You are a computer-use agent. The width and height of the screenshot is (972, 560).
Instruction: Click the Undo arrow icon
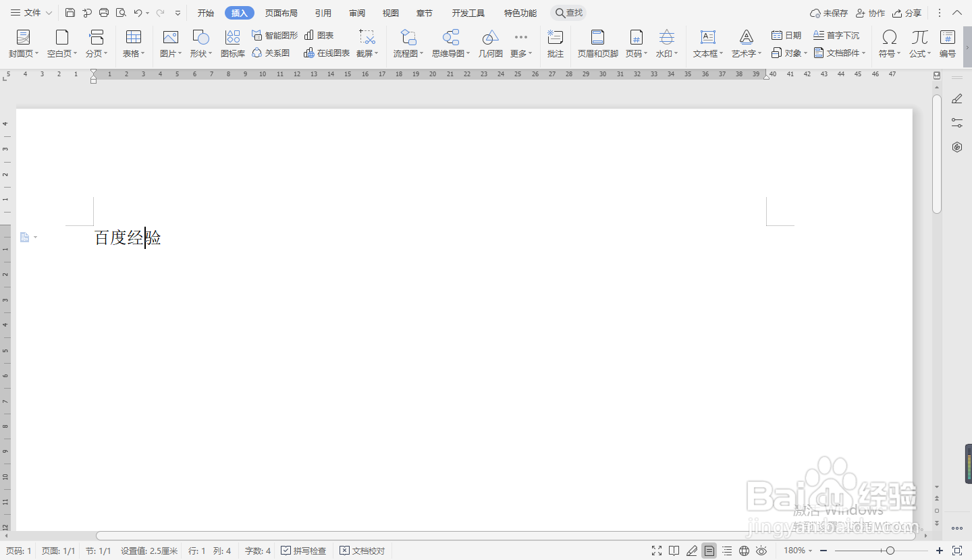tap(138, 13)
